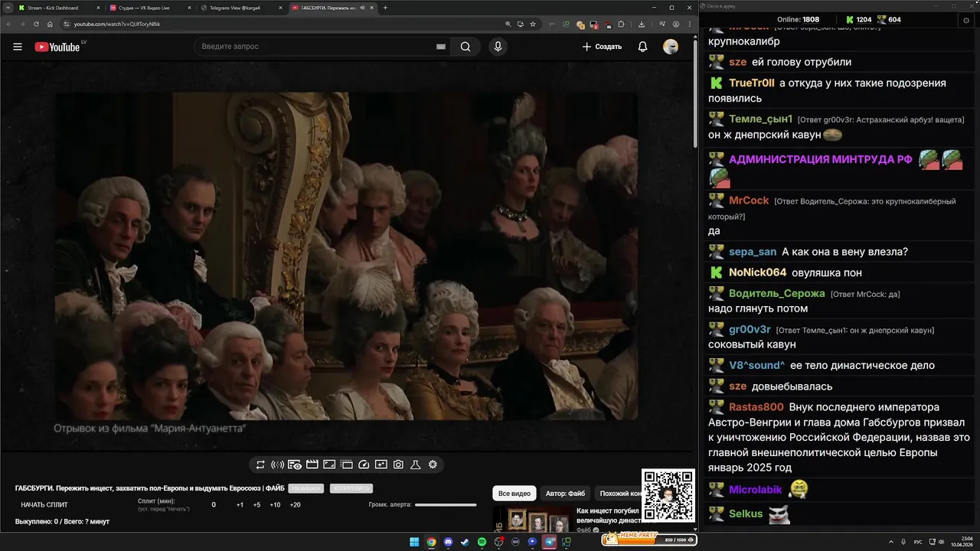The width and height of the screenshot is (980, 551).
Task: Take a screenshot with camera icon
Action: (x=398, y=465)
